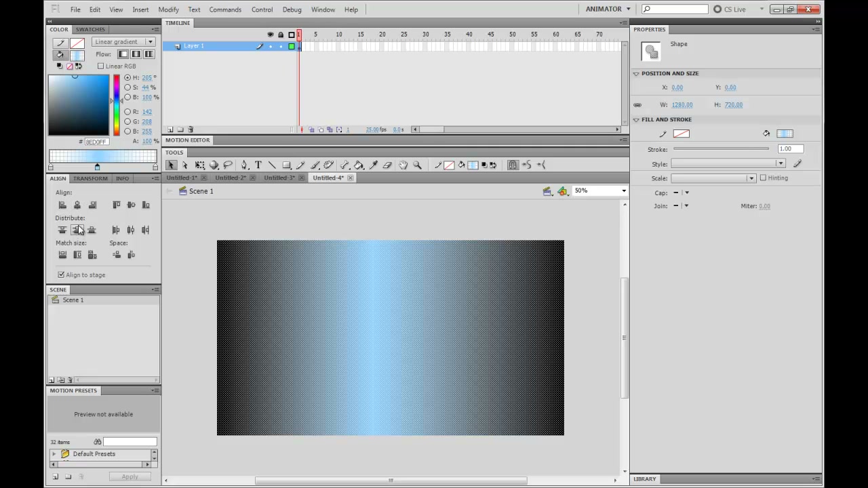This screenshot has width=868, height=488.
Task: Expand the Default Presets folder
Action: [x=54, y=453]
